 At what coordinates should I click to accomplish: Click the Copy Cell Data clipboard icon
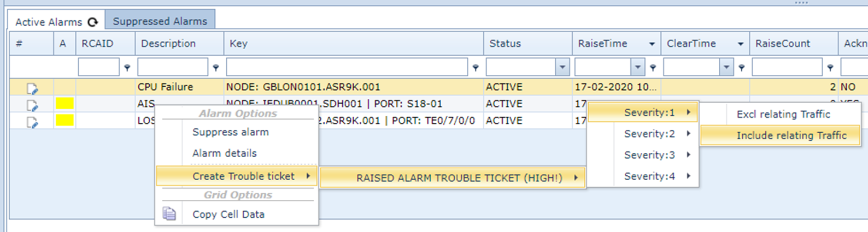pos(169,214)
